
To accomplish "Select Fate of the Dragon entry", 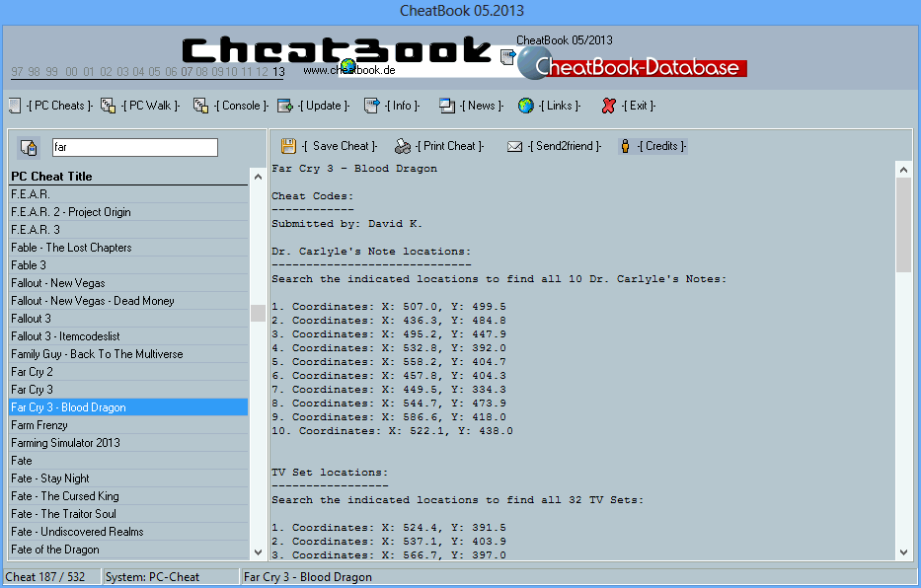I will (128, 550).
